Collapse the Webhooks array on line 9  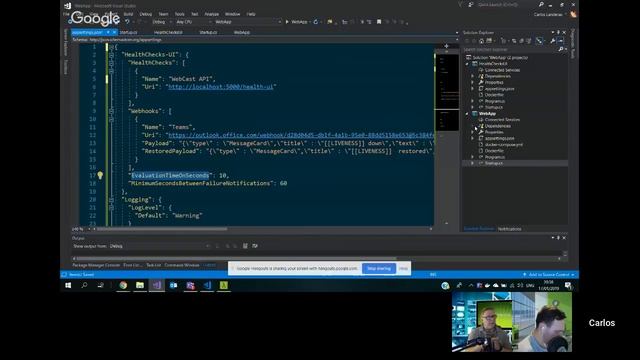(111, 111)
